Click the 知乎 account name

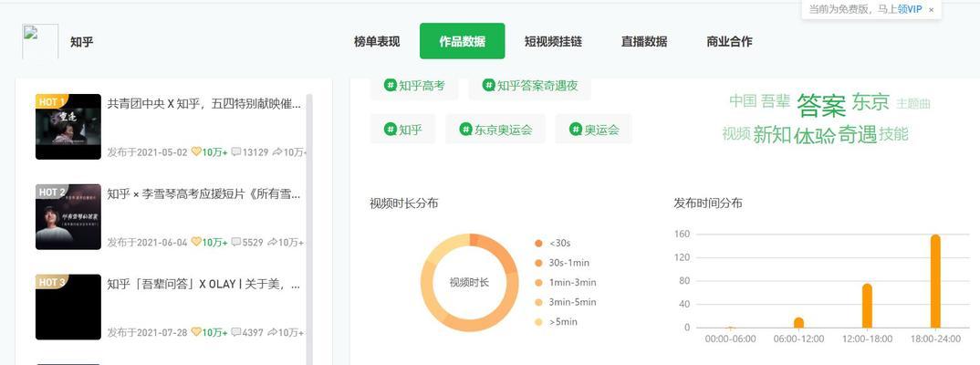pos(82,42)
